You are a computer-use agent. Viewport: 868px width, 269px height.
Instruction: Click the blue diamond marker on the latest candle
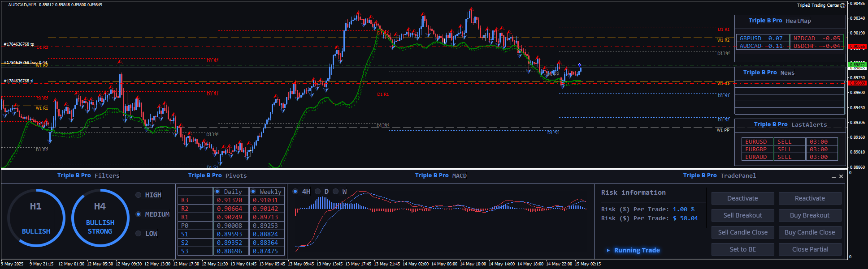click(579, 65)
